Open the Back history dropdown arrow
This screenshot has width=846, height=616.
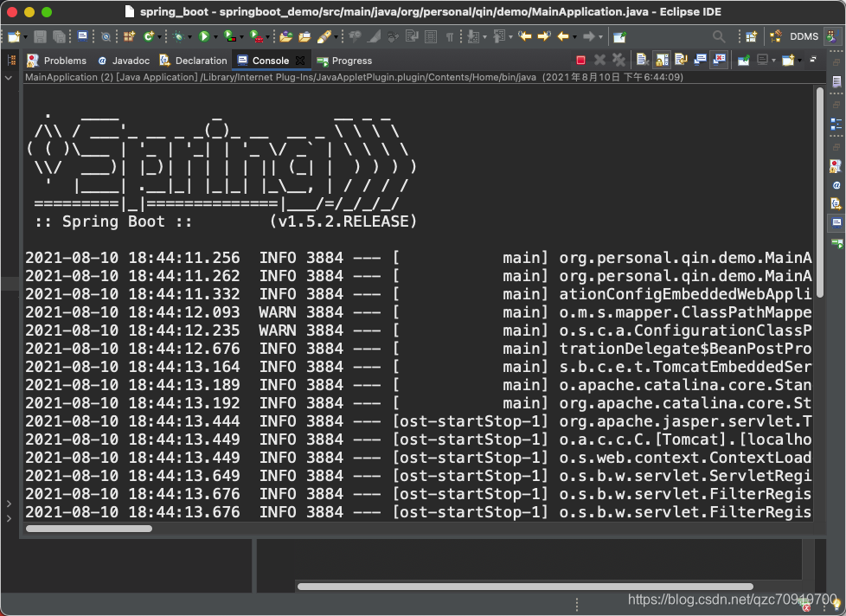[574, 37]
